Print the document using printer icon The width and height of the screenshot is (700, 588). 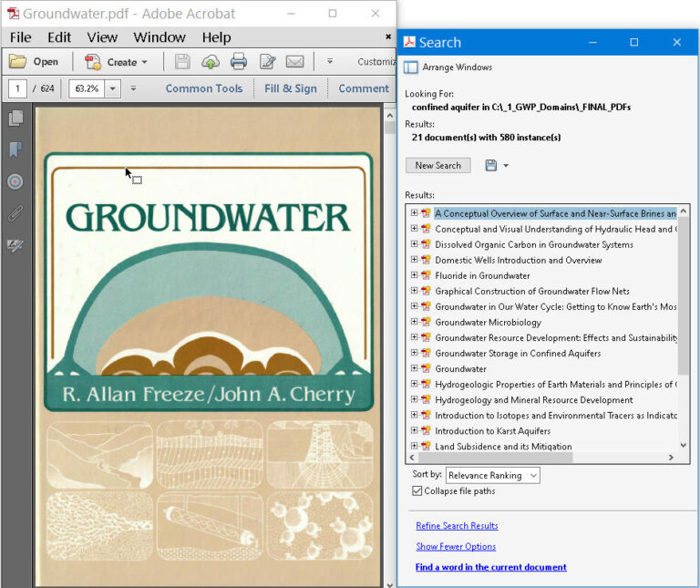pos(239,62)
